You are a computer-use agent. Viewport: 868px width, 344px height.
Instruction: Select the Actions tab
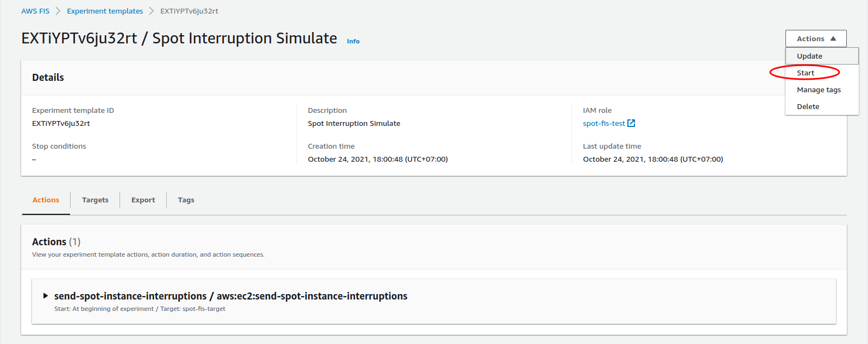46,200
